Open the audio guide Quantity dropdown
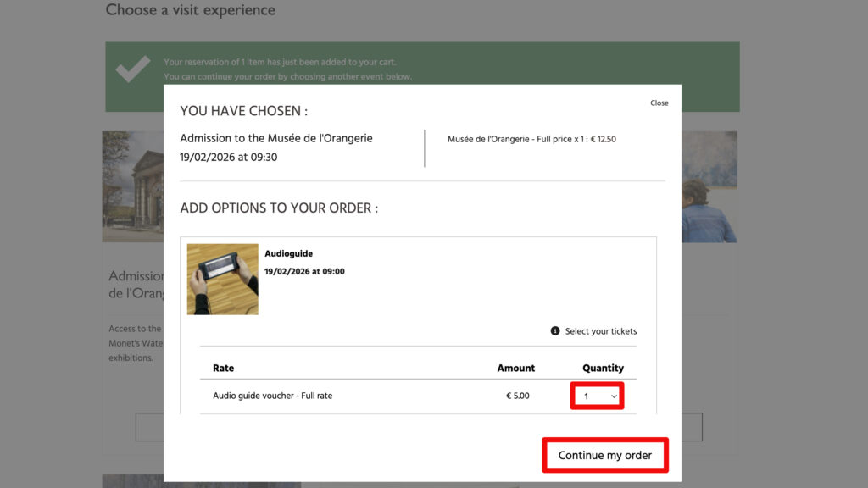This screenshot has width=868, height=488. (597, 396)
